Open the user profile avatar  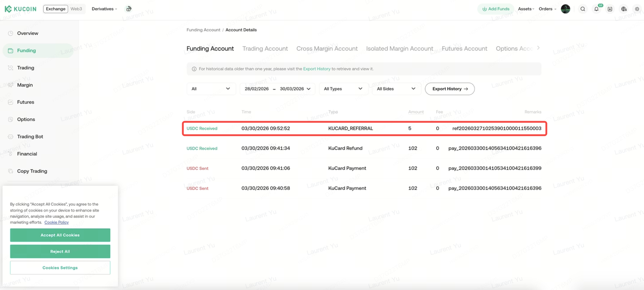coord(566,9)
